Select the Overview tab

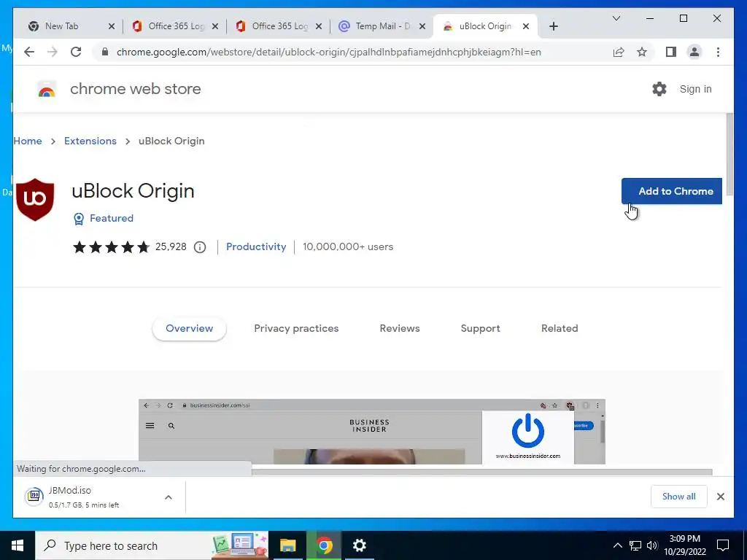tap(189, 329)
